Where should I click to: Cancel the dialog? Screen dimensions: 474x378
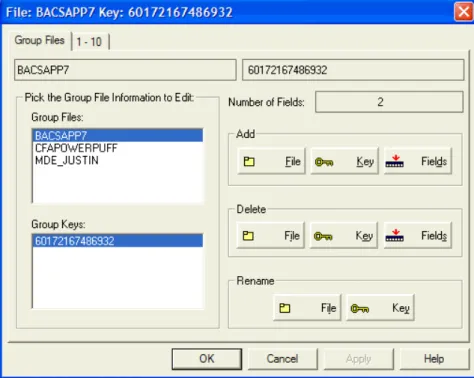click(282, 359)
